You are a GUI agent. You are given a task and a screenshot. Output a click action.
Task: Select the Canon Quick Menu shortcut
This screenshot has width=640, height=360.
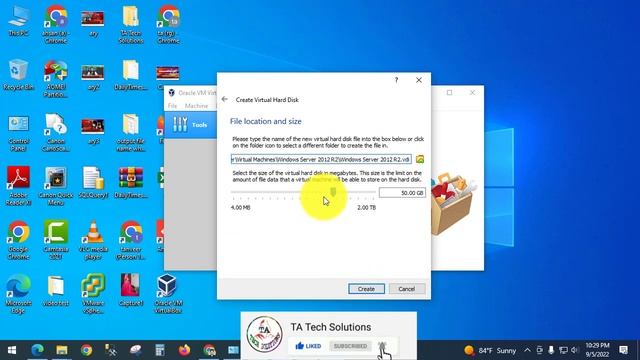56,186
